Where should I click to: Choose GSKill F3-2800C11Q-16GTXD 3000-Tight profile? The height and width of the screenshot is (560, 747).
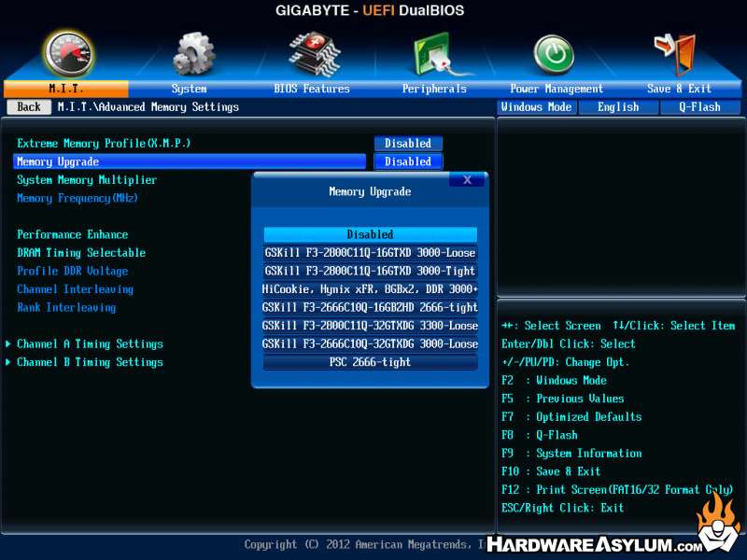coord(370,271)
